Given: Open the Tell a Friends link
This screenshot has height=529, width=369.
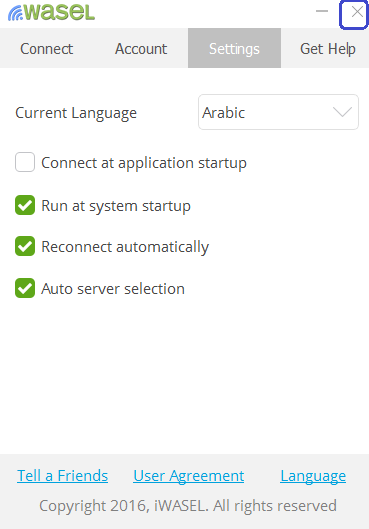Looking at the screenshot, I should [62, 476].
